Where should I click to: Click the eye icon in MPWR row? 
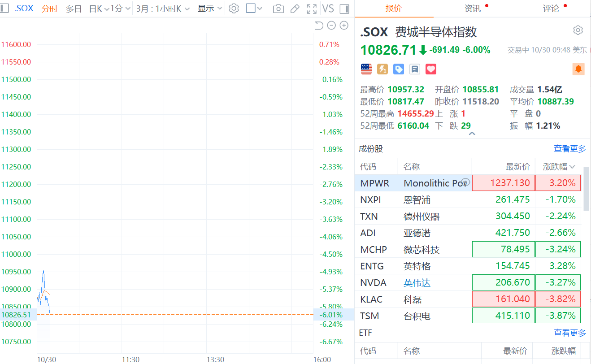pos(465,182)
